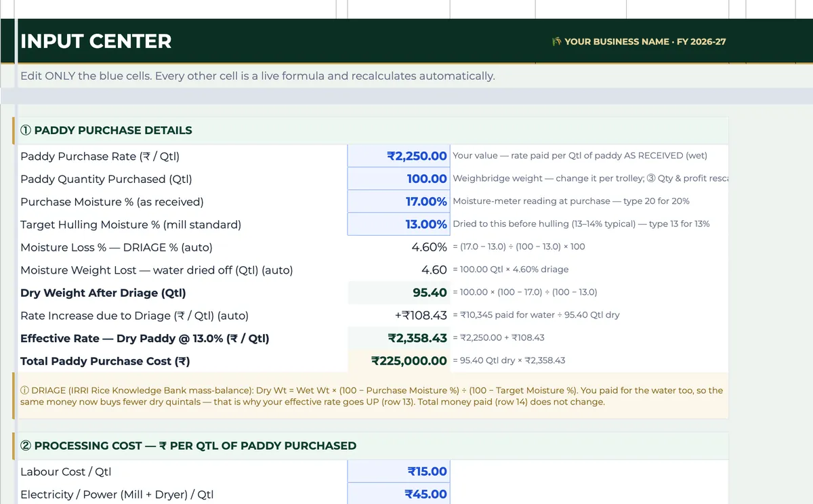The height and width of the screenshot is (504, 813).
Task: Click the note '100.00 Qtl × 4.60% driage'
Action: pos(510,270)
